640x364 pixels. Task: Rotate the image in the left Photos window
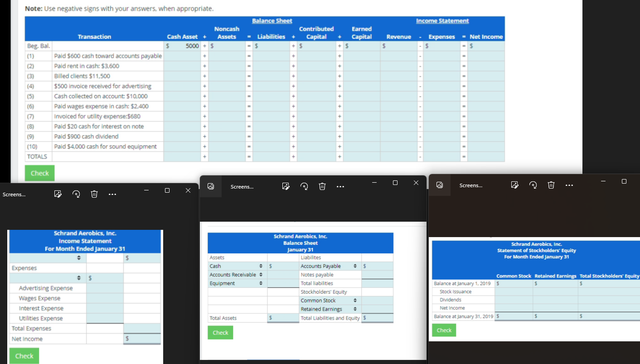click(x=76, y=194)
